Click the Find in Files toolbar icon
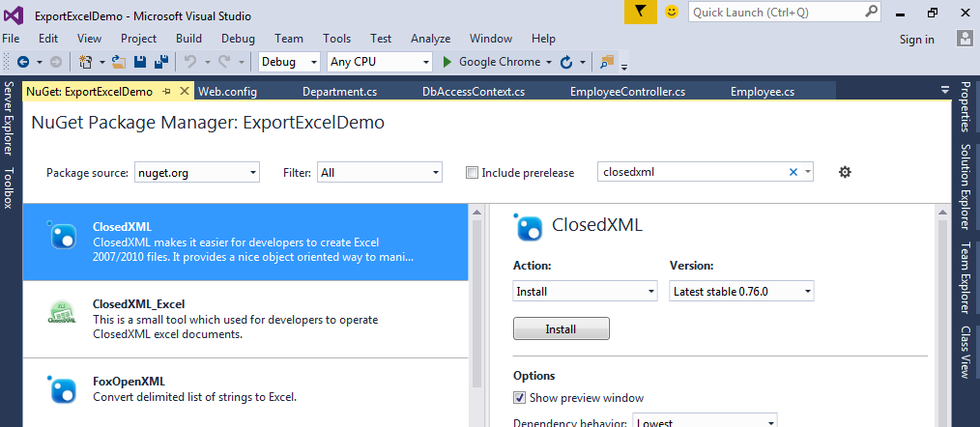This screenshot has height=427, width=980. (x=607, y=61)
